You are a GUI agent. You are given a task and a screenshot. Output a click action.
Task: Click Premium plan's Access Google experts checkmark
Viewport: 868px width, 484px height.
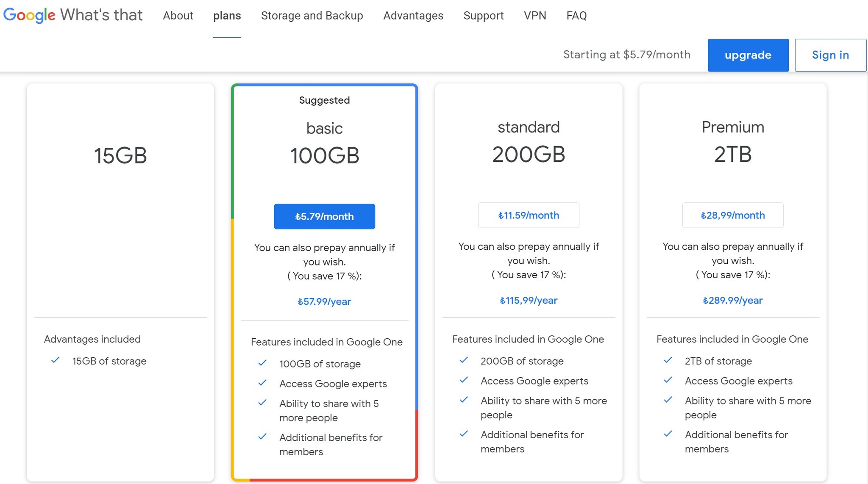pyautogui.click(x=668, y=380)
